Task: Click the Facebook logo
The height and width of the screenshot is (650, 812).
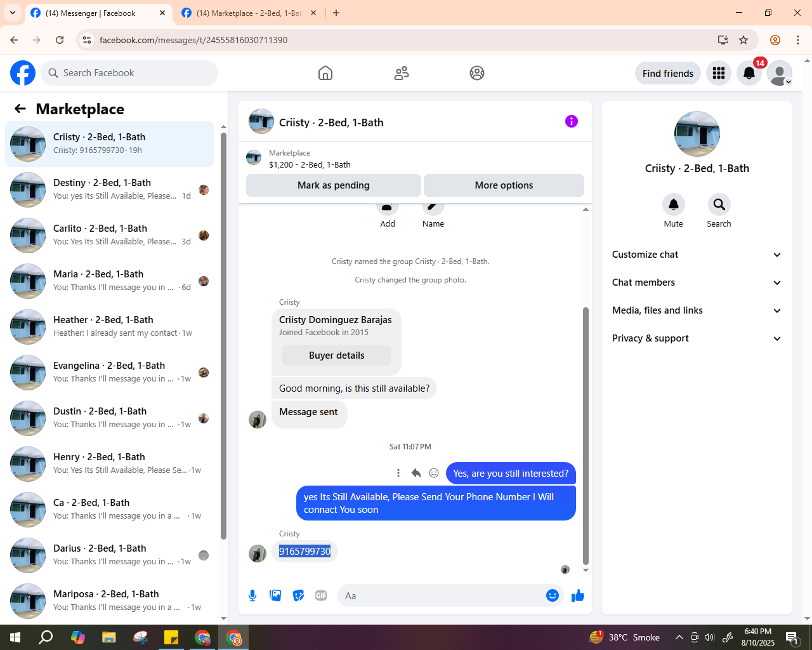Action: pyautogui.click(x=23, y=73)
